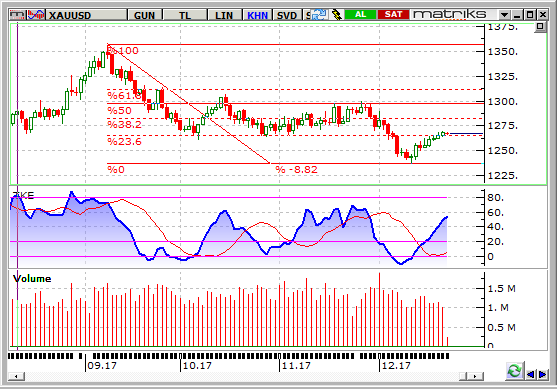Click the 09.17 date label
The height and width of the screenshot is (389, 557).
tap(102, 366)
